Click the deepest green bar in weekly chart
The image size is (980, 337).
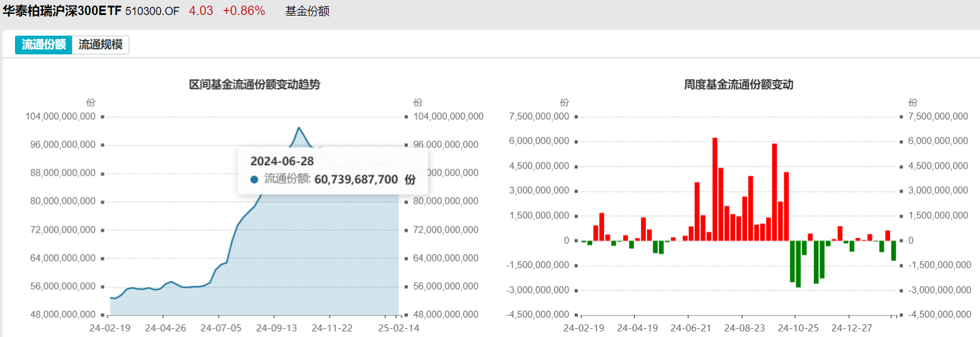click(x=798, y=264)
